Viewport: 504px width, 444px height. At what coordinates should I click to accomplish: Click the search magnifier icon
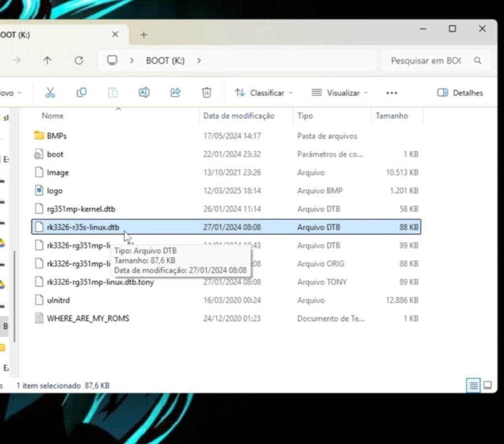(x=477, y=61)
